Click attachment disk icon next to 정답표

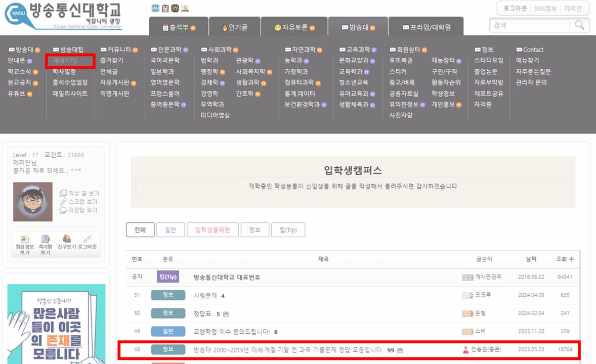point(226,314)
